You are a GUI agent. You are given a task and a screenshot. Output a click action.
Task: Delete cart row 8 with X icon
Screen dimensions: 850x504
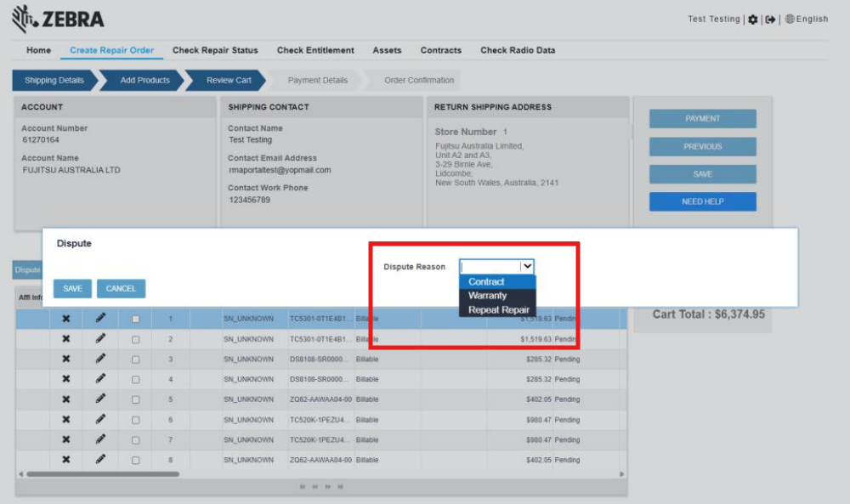click(66, 460)
